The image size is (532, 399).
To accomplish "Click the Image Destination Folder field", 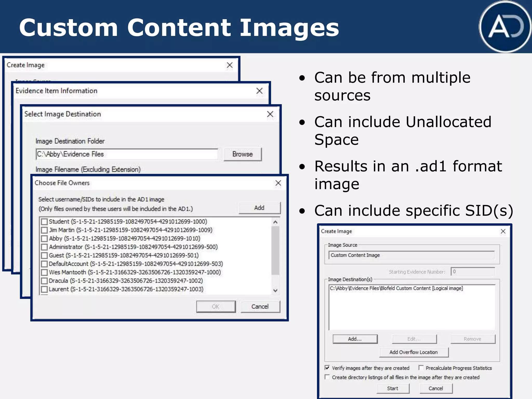I will pyautogui.click(x=127, y=154).
